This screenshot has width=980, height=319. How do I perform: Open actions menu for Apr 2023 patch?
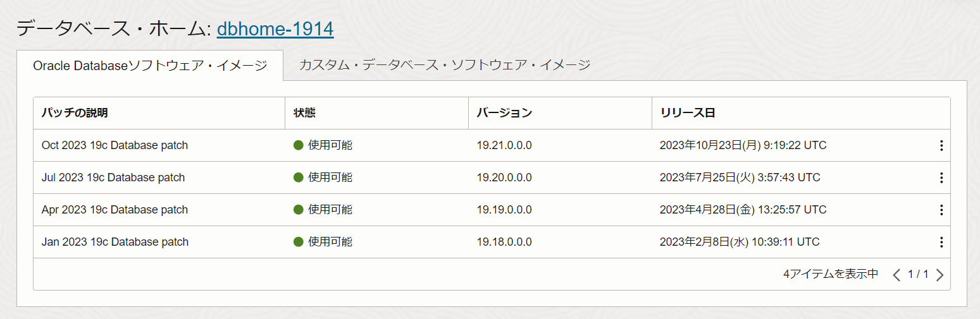pos(941,210)
